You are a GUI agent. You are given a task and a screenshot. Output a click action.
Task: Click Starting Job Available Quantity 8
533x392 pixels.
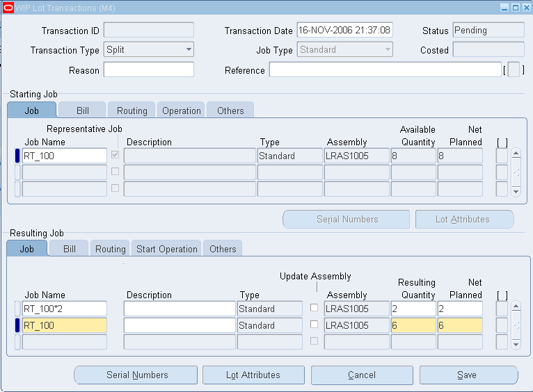tap(413, 156)
